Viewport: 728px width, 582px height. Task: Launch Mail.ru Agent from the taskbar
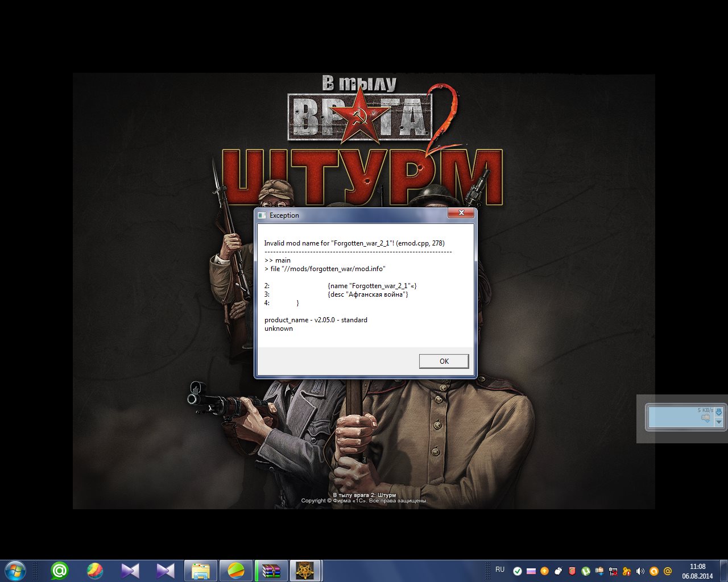(x=60, y=570)
